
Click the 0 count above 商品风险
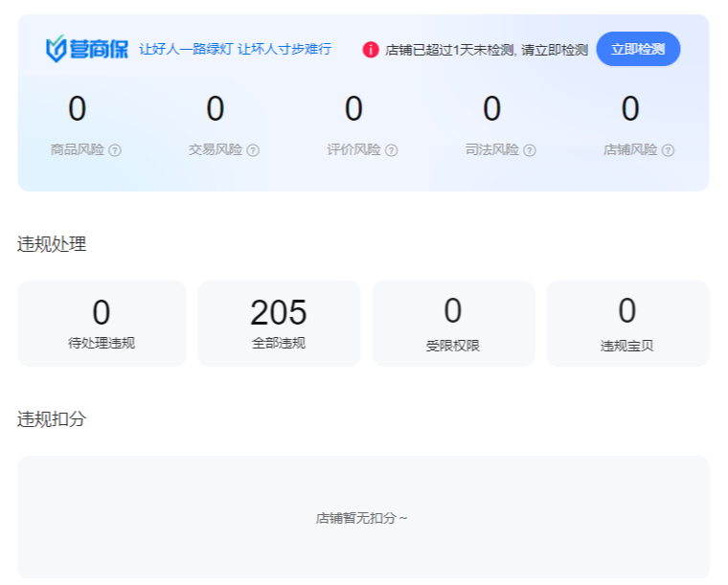[77, 108]
